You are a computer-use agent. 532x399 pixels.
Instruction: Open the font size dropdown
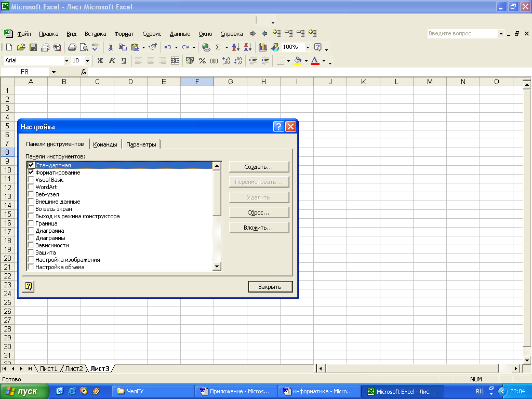pyautogui.click(x=87, y=61)
